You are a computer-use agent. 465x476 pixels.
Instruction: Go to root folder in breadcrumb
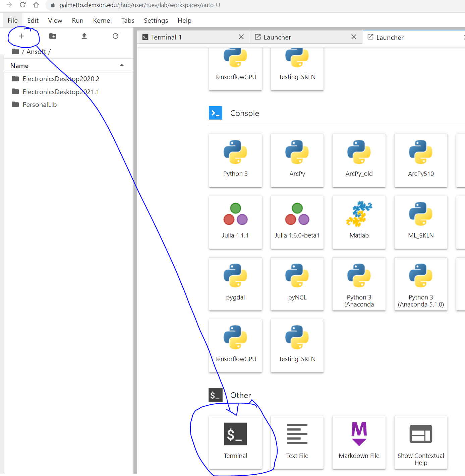15,52
